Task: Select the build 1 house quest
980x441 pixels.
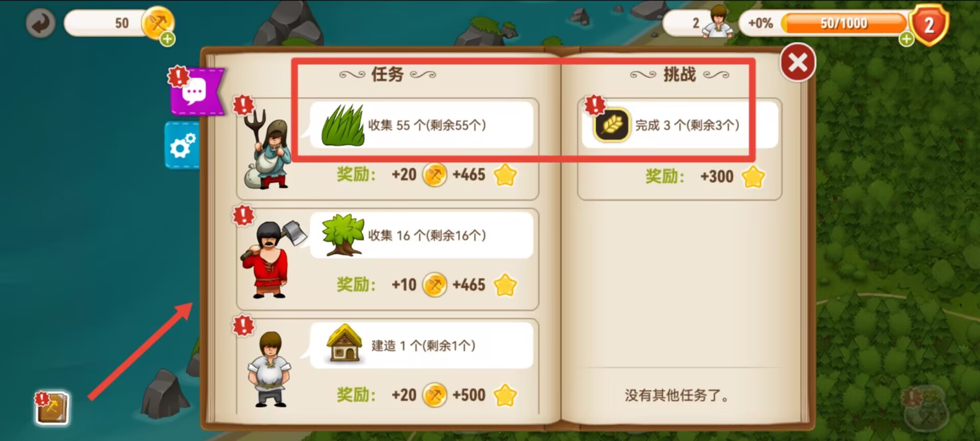Action: pyautogui.click(x=422, y=346)
